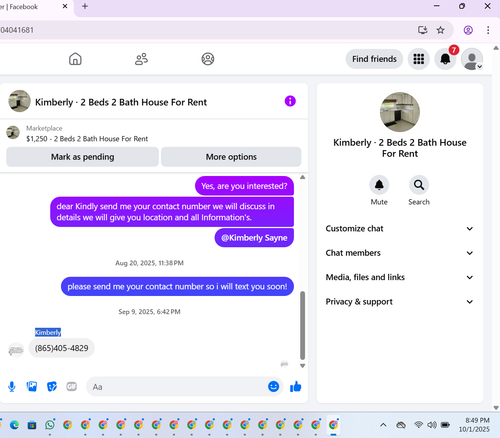Open the notifications bell with badge 7

pyautogui.click(x=445, y=59)
